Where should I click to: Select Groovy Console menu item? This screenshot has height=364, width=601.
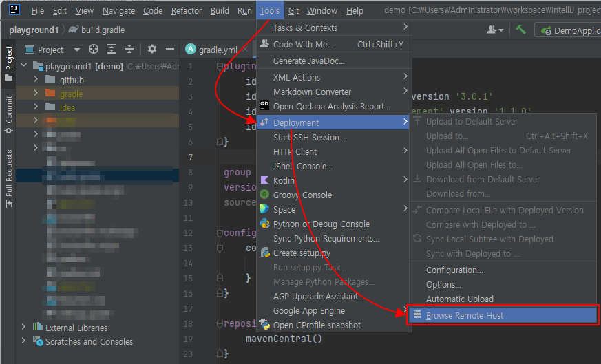pos(334,195)
